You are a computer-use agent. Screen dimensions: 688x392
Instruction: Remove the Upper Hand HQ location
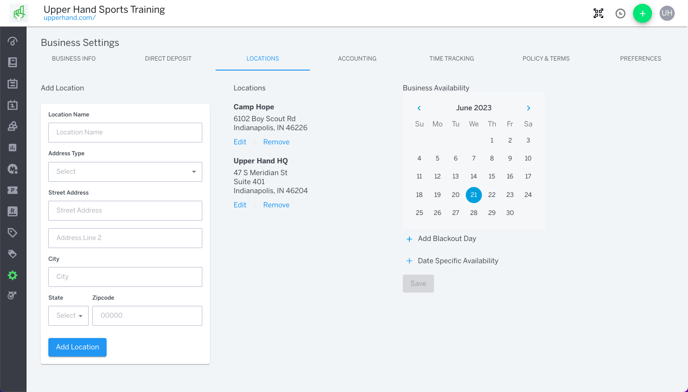click(x=276, y=205)
